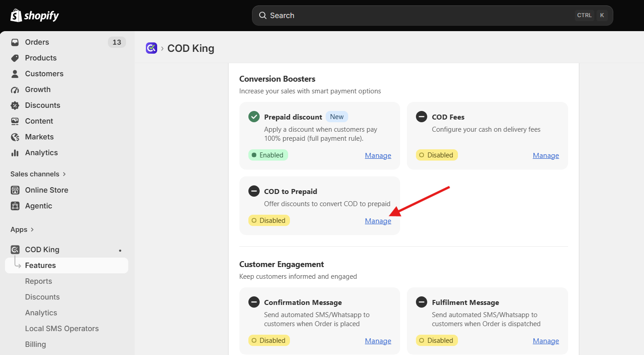This screenshot has height=355, width=644.
Task: Click 'Increase your sales with smart payment options'
Action: (310, 91)
